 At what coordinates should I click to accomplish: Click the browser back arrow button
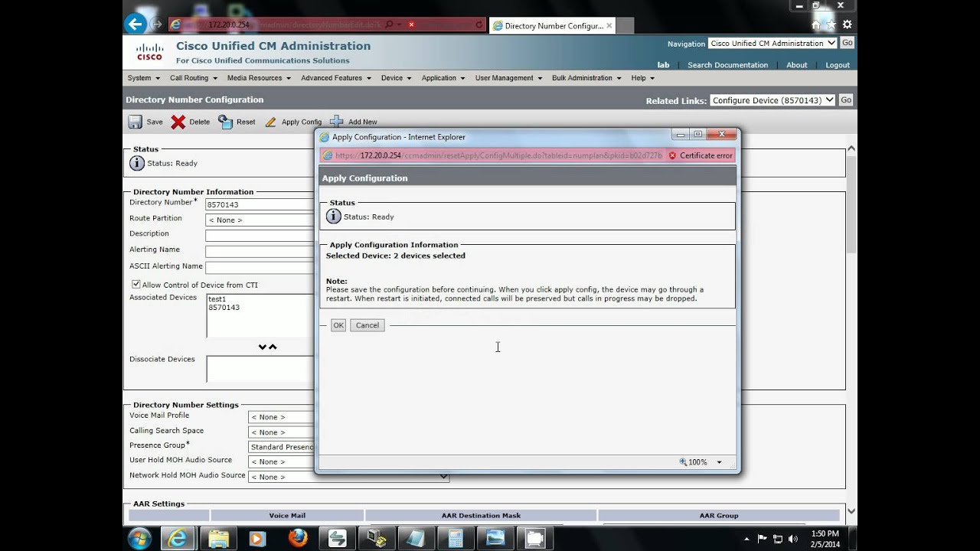pyautogui.click(x=136, y=24)
